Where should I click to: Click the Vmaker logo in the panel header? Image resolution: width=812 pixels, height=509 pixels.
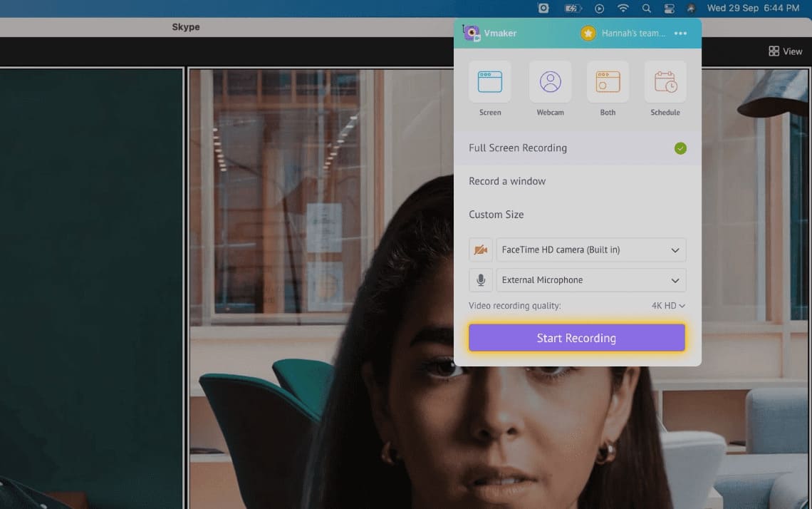[471, 32]
